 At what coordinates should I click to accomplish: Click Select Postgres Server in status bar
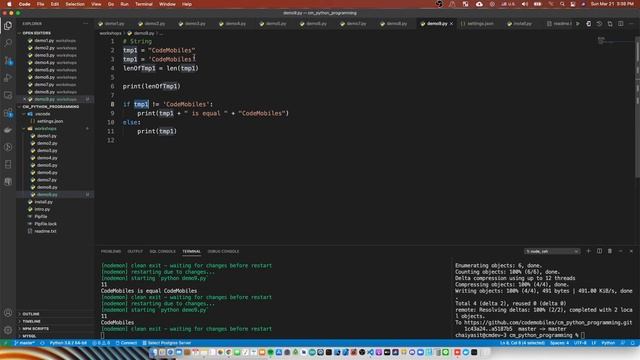coord(167,343)
